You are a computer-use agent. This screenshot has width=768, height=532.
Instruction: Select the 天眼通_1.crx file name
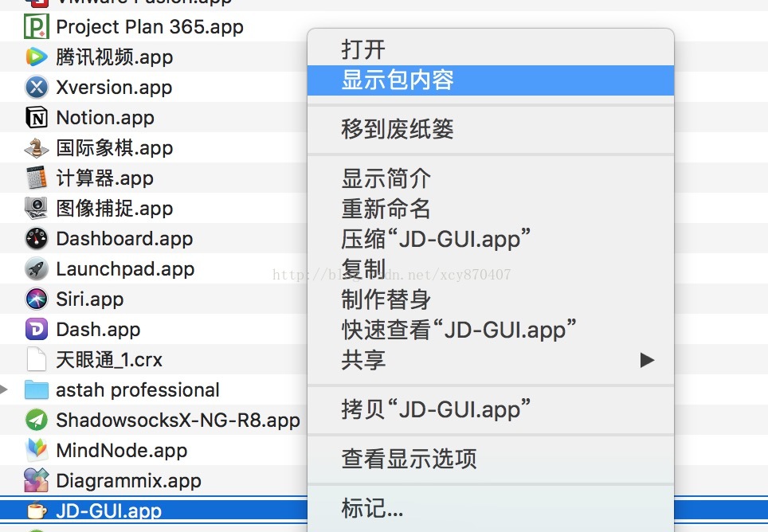click(108, 360)
